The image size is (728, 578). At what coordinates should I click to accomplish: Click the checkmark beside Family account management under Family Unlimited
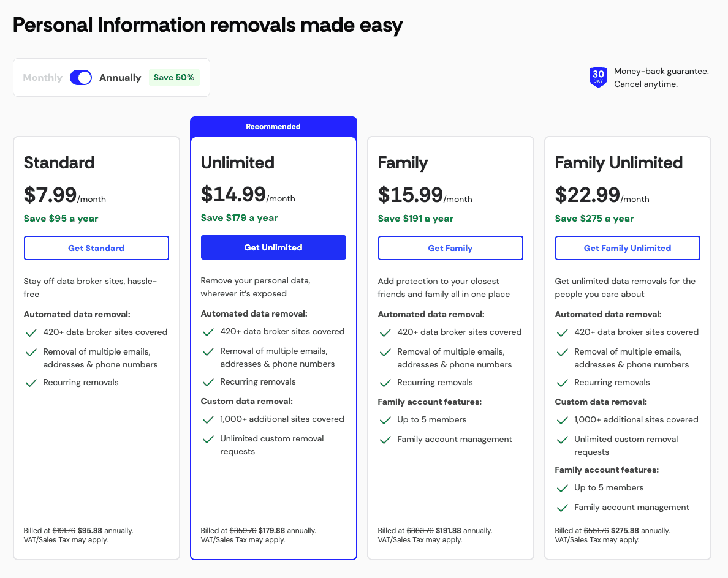pos(563,508)
